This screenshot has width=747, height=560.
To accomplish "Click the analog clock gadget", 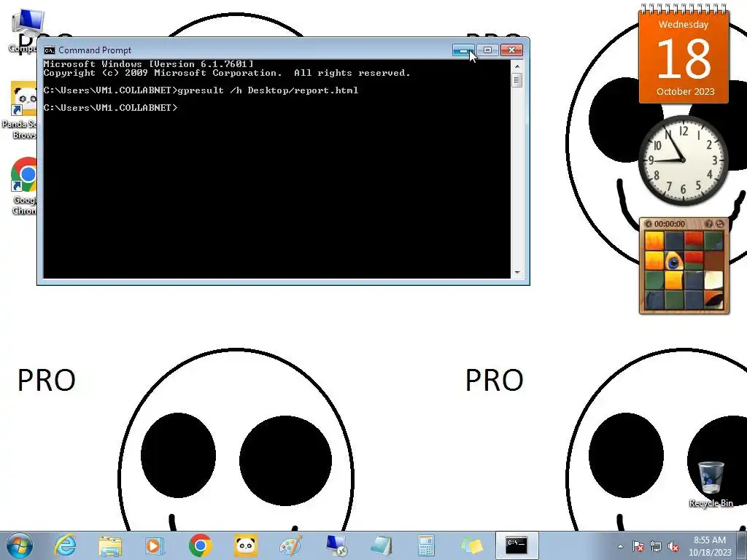I will [x=683, y=160].
